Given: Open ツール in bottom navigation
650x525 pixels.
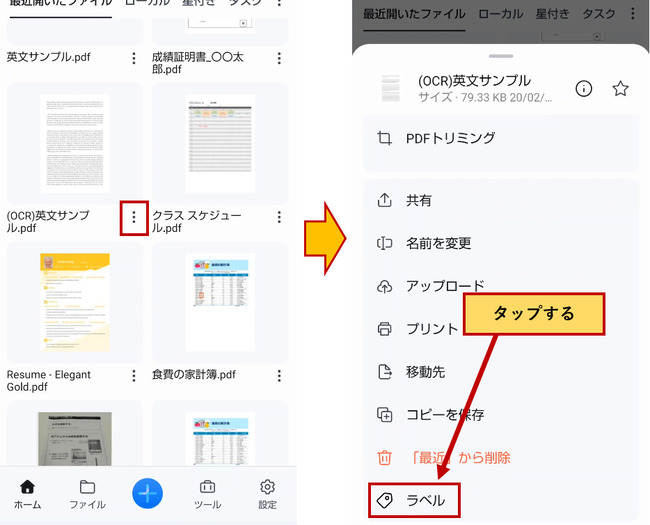Looking at the screenshot, I should (x=207, y=495).
